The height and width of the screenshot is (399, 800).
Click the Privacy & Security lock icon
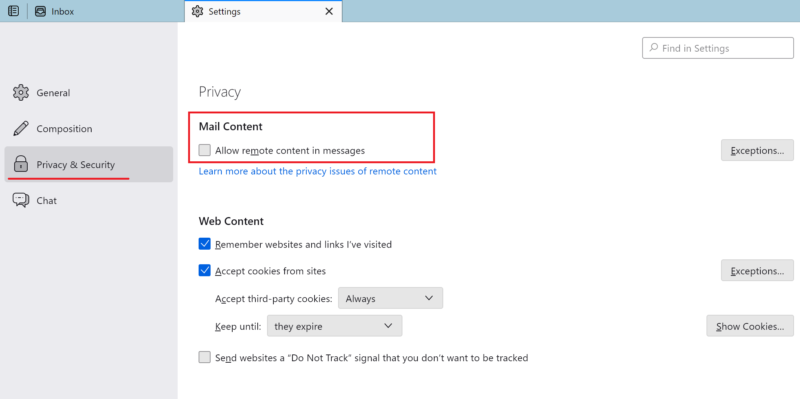tap(20, 164)
